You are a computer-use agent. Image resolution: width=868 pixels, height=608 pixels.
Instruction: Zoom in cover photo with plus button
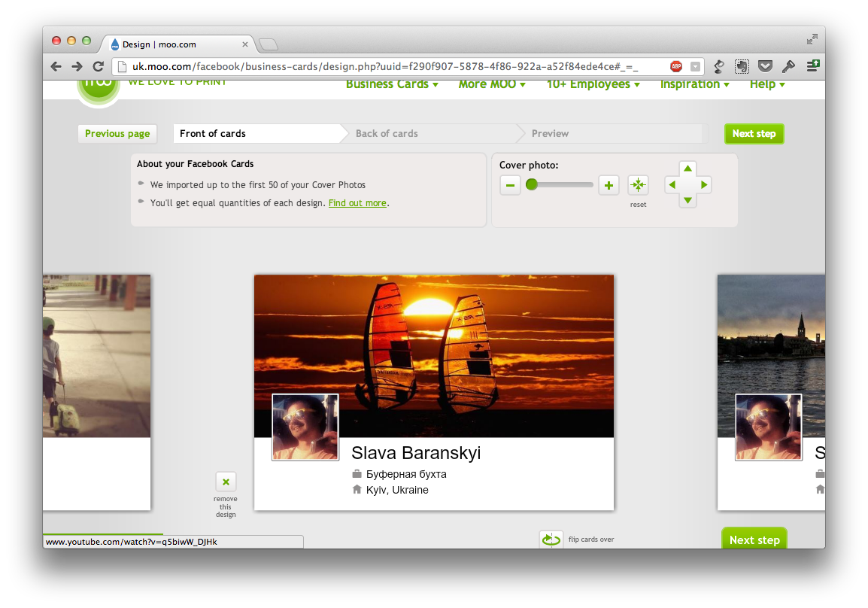click(609, 185)
